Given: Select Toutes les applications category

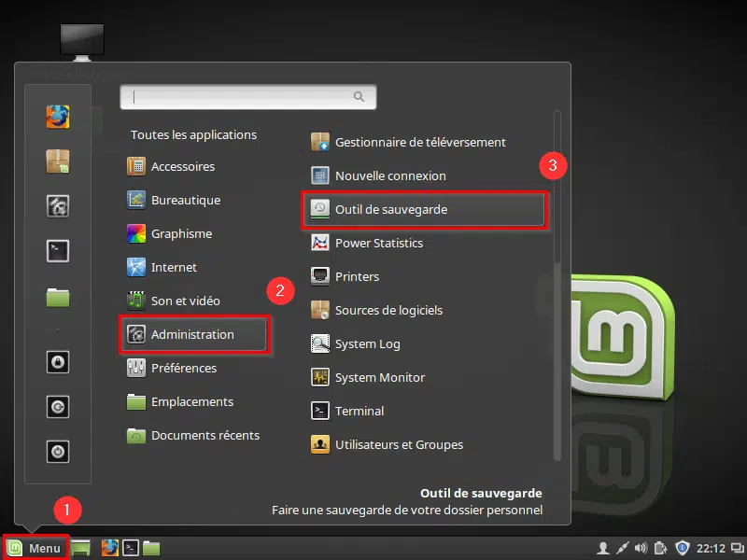Looking at the screenshot, I should point(194,134).
